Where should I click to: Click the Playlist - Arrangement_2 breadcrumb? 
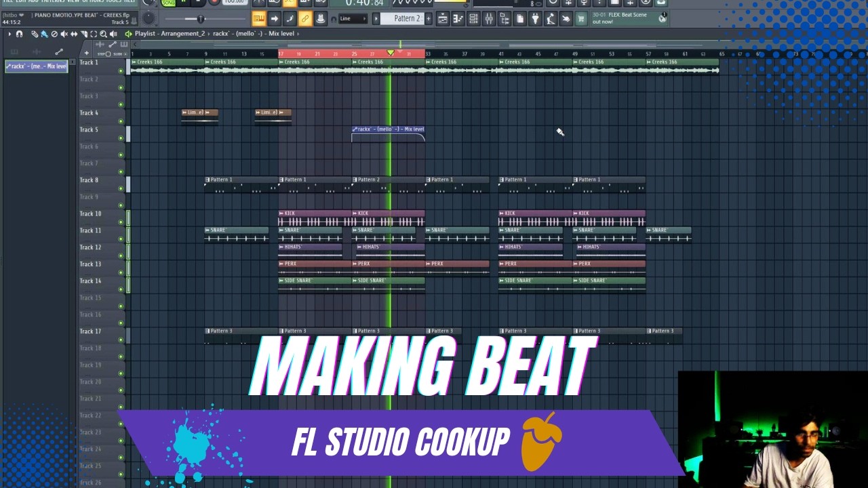click(170, 33)
